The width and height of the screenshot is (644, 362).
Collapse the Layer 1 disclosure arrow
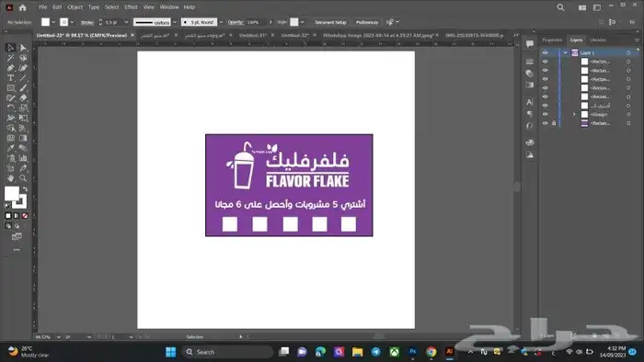[x=566, y=53]
